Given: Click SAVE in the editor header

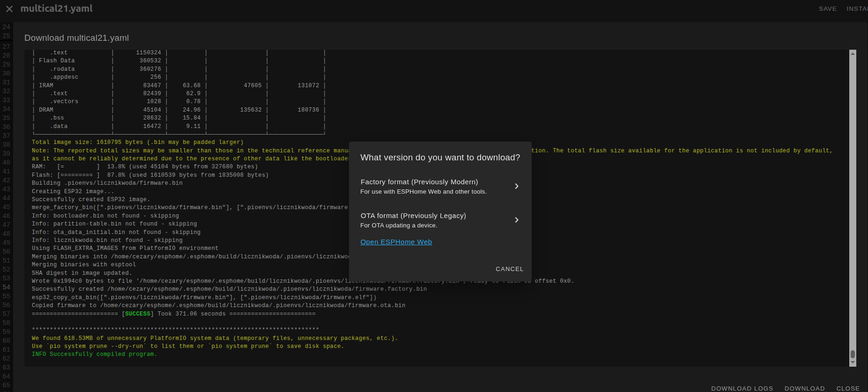Looking at the screenshot, I should tap(827, 9).
